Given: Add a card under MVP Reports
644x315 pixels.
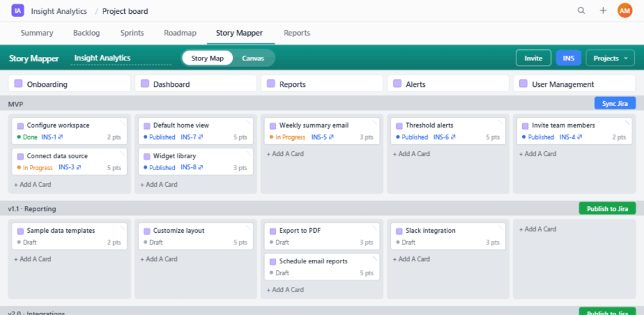Looking at the screenshot, I should point(285,154).
